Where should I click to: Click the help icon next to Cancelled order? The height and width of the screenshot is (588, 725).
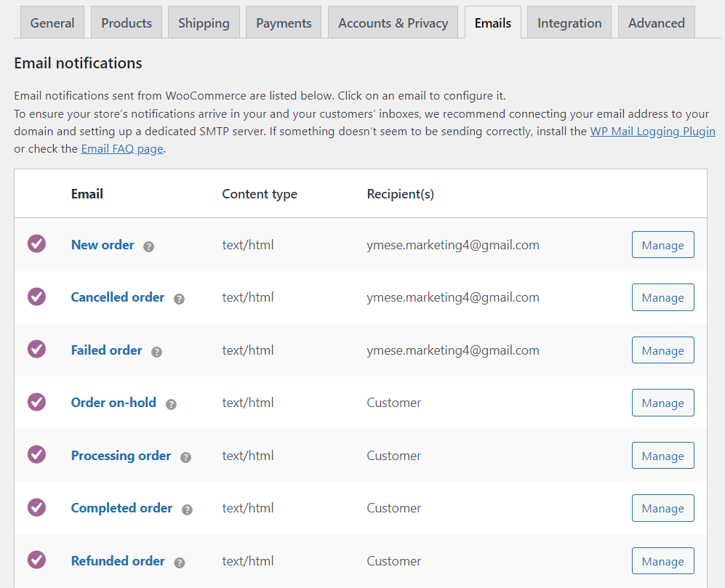[x=179, y=299]
